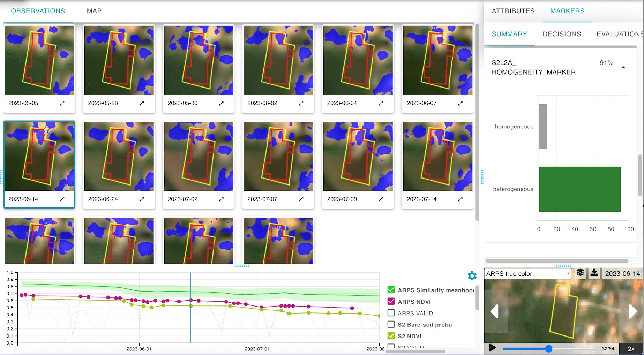644x355 pixels.
Task: Select the 2023-06-02 observation thumbnail
Action: (x=278, y=60)
